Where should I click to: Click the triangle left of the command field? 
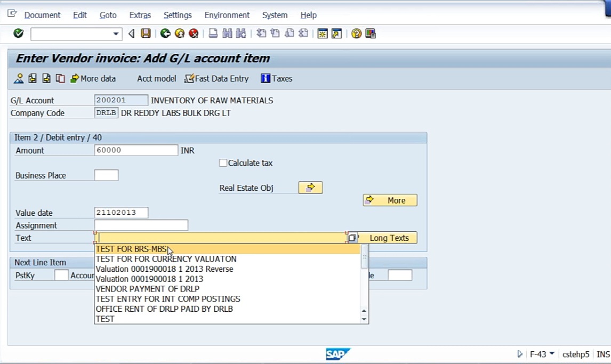(x=131, y=34)
